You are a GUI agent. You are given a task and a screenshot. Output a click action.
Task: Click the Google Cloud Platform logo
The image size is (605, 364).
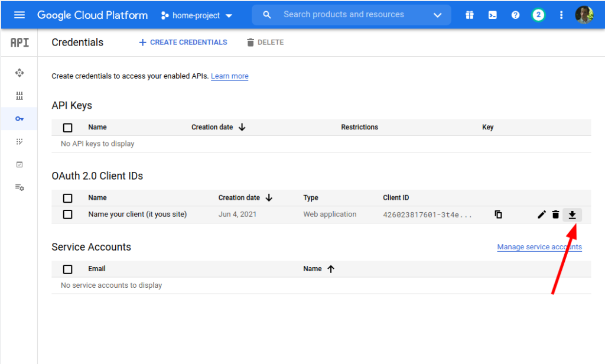92,15
